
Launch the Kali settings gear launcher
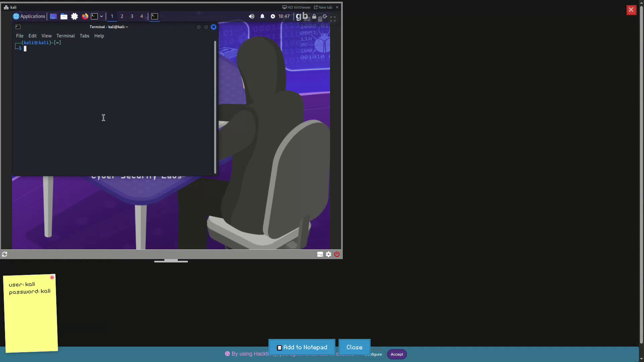pyautogui.click(x=74, y=16)
